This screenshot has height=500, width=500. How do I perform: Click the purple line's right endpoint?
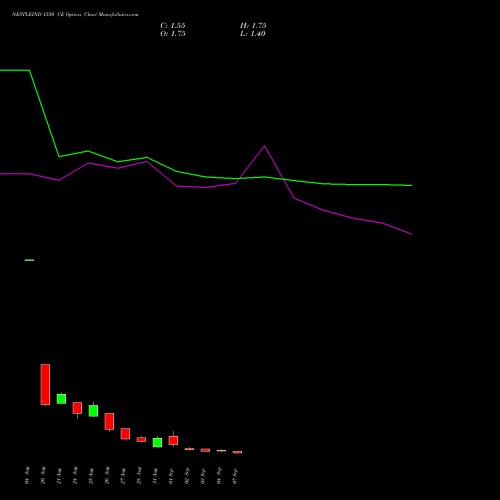click(411, 234)
